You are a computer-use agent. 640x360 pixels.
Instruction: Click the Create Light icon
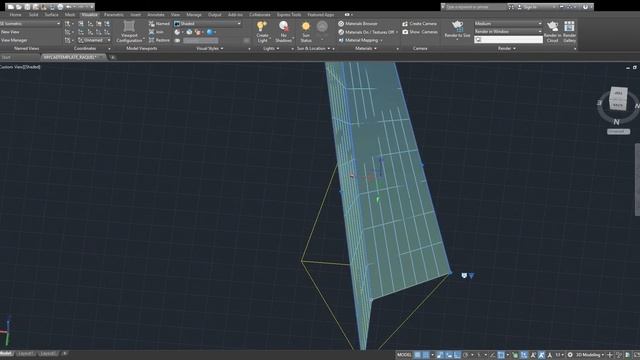coord(262,27)
